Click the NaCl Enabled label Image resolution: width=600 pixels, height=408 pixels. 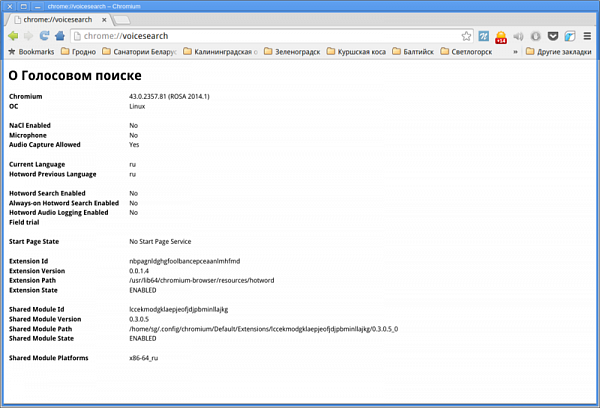coord(30,126)
